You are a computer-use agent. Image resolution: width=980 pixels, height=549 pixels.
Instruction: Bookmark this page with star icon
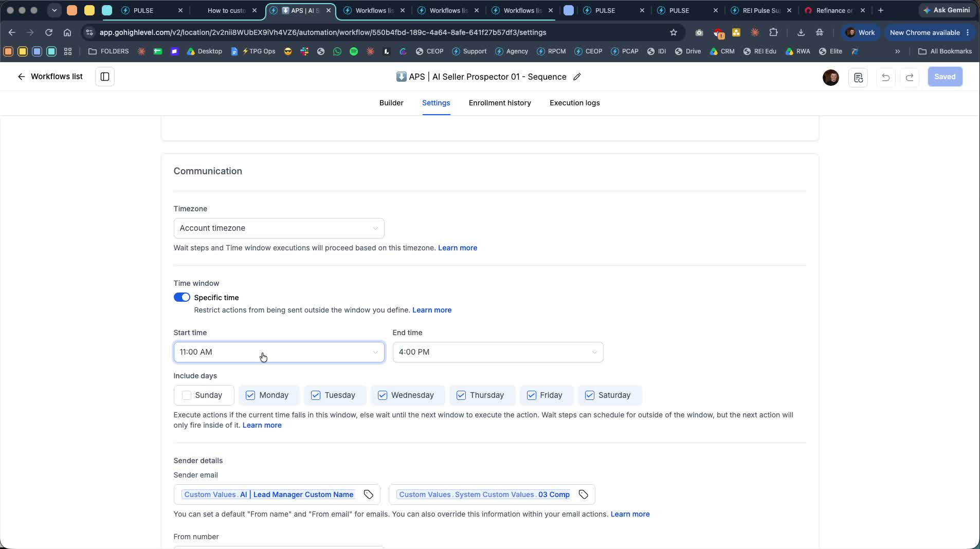(674, 32)
